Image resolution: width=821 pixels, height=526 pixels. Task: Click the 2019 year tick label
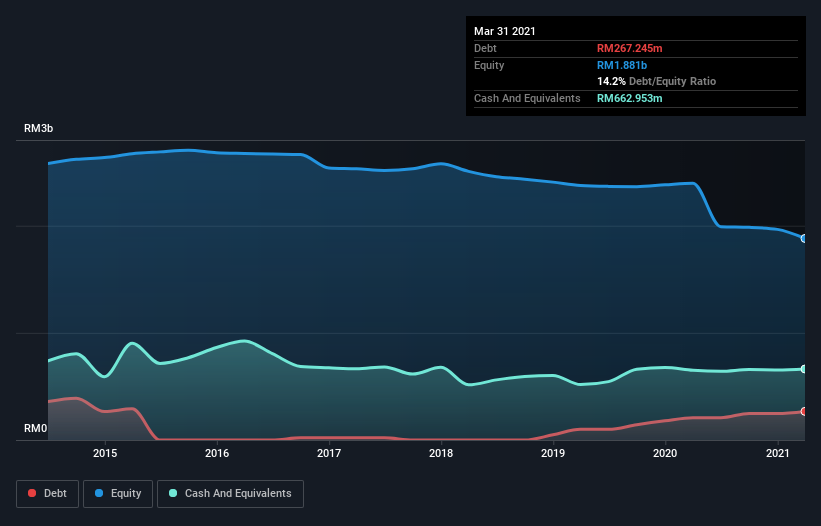[x=553, y=454]
